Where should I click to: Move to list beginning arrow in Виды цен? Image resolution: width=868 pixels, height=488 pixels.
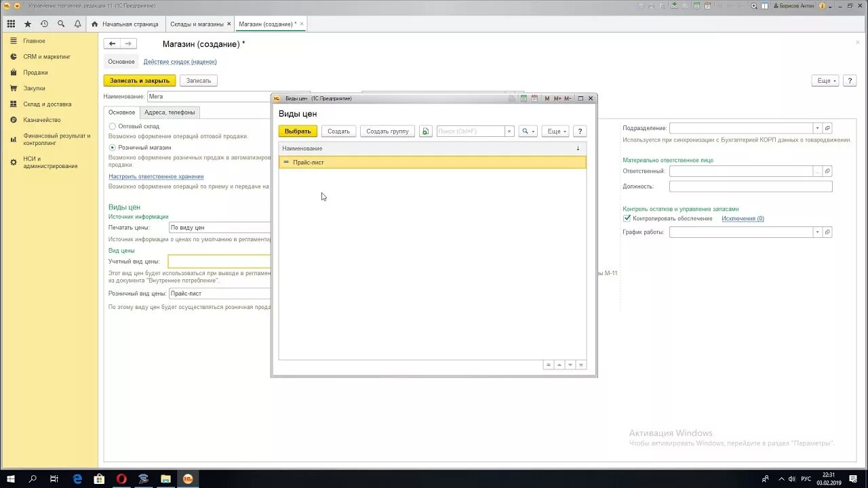point(548,365)
